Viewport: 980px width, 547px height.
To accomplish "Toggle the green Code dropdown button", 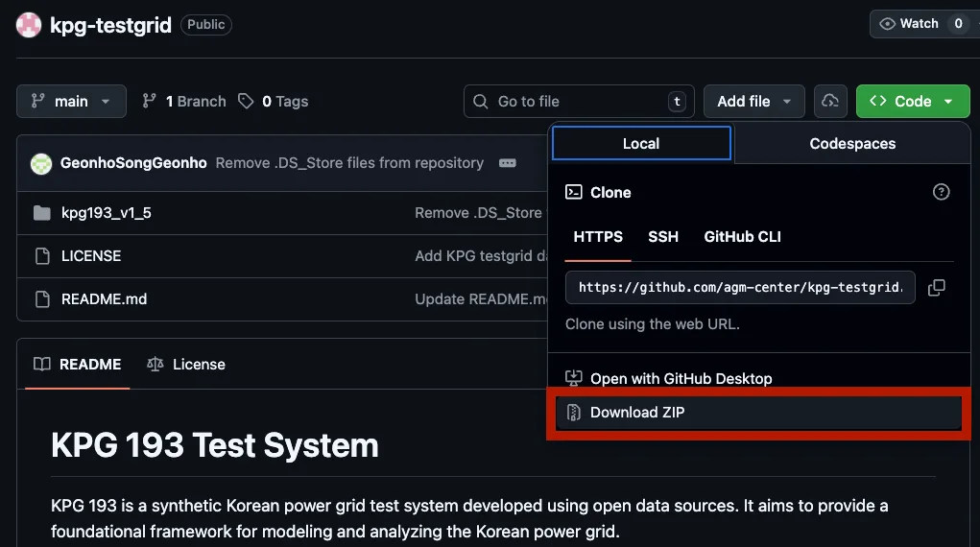I will click(x=913, y=102).
